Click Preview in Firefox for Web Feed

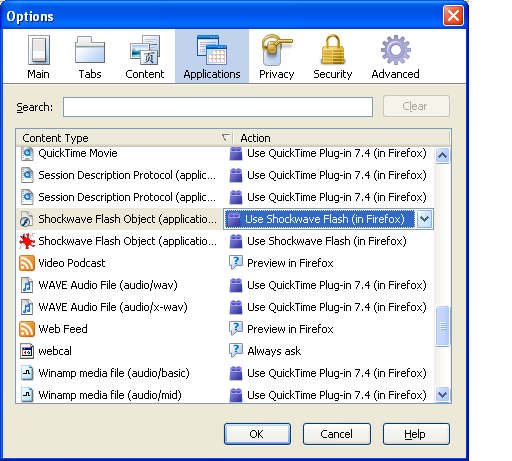(290, 329)
